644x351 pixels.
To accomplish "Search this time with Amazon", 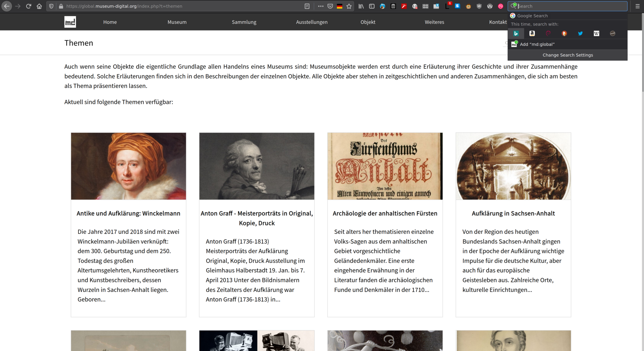I will (x=532, y=33).
